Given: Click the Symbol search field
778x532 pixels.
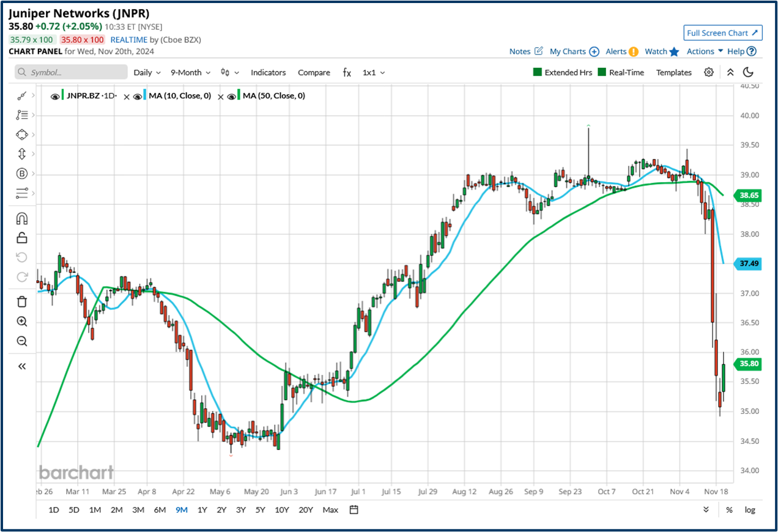Looking at the screenshot, I should click(70, 72).
